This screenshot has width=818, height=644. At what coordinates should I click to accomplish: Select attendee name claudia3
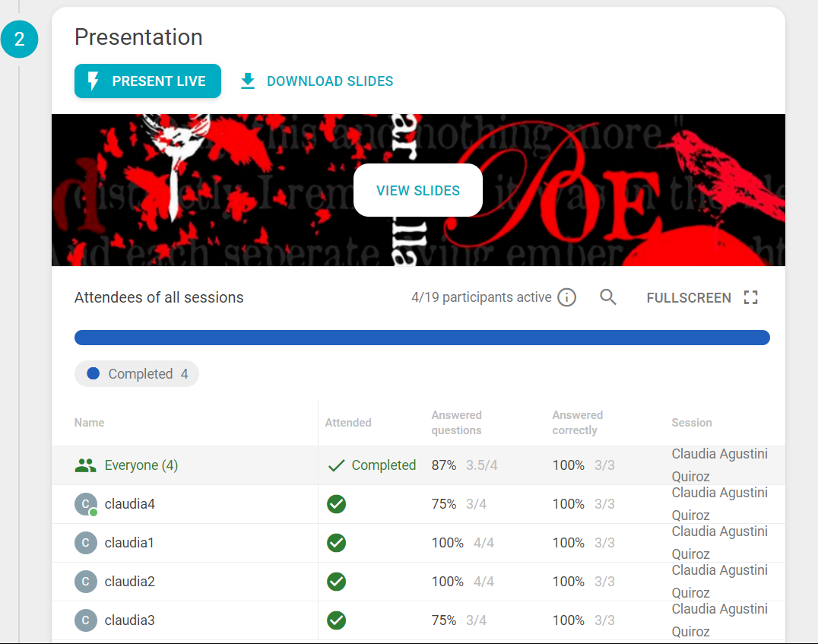(x=130, y=620)
